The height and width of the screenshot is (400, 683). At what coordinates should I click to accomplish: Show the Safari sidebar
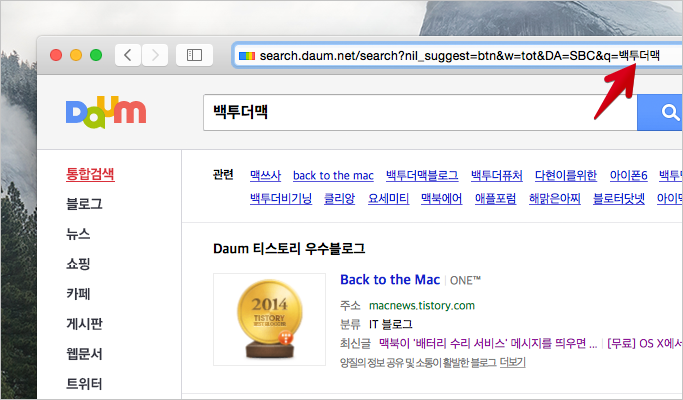(x=194, y=55)
